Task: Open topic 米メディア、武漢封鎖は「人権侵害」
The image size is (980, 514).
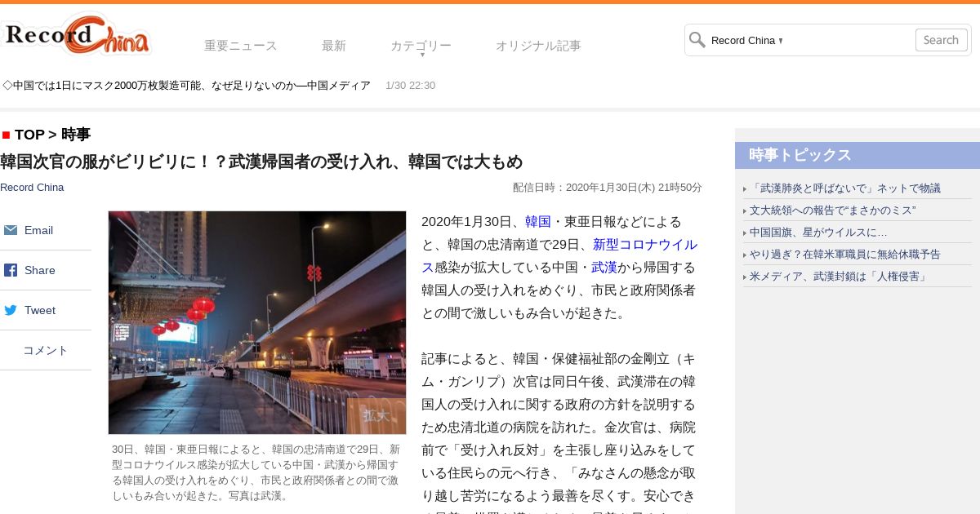Action: pos(839,277)
